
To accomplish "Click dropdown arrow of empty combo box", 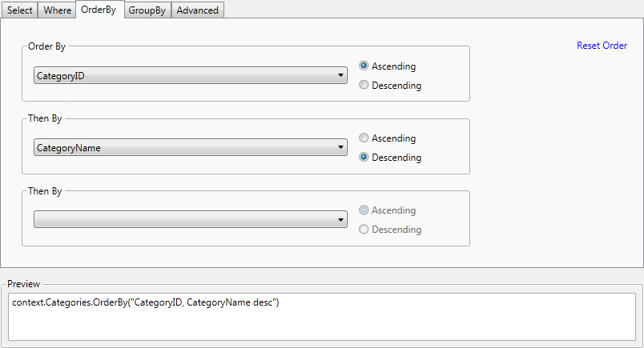I will [x=340, y=219].
